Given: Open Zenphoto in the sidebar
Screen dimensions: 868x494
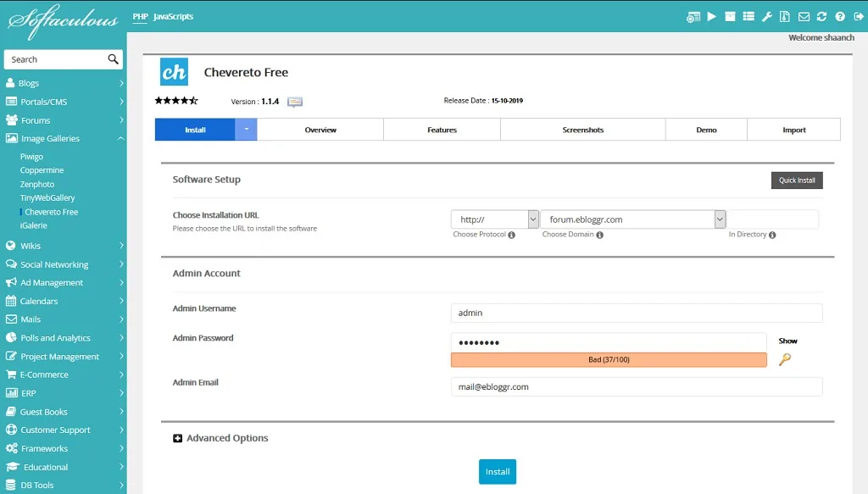Looking at the screenshot, I should pyautogui.click(x=37, y=184).
